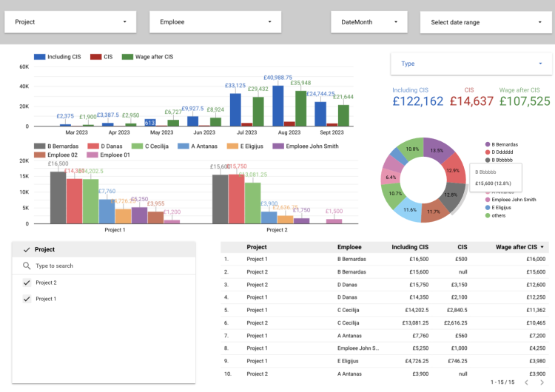Open the Project dropdown filter
555x392 pixels.
pyautogui.click(x=70, y=22)
